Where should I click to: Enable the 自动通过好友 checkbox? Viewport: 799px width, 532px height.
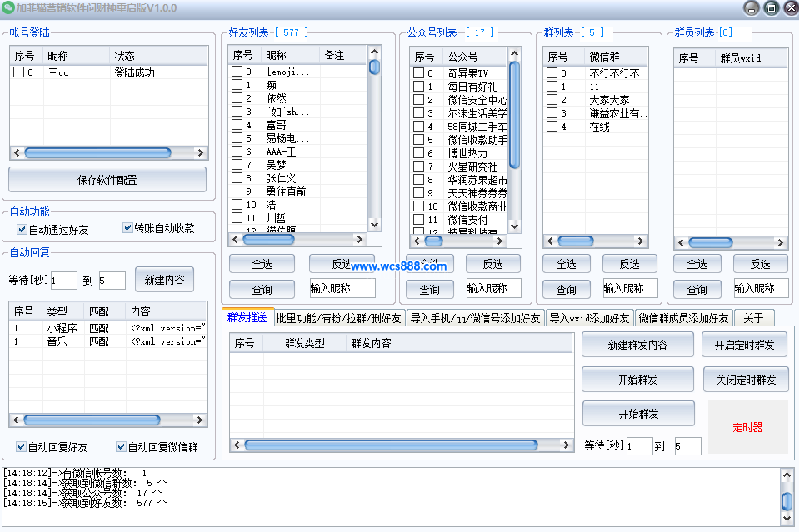pos(22,229)
